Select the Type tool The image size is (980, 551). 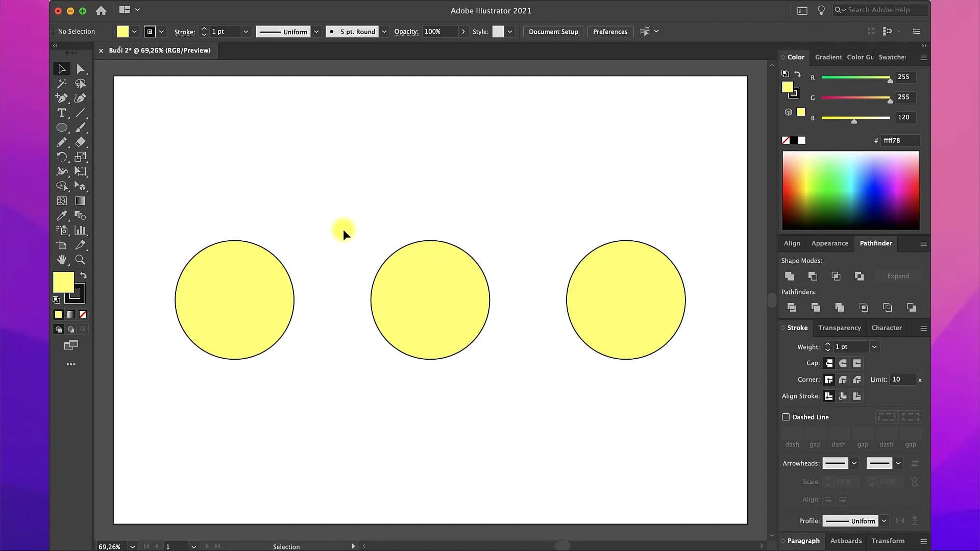(x=62, y=113)
